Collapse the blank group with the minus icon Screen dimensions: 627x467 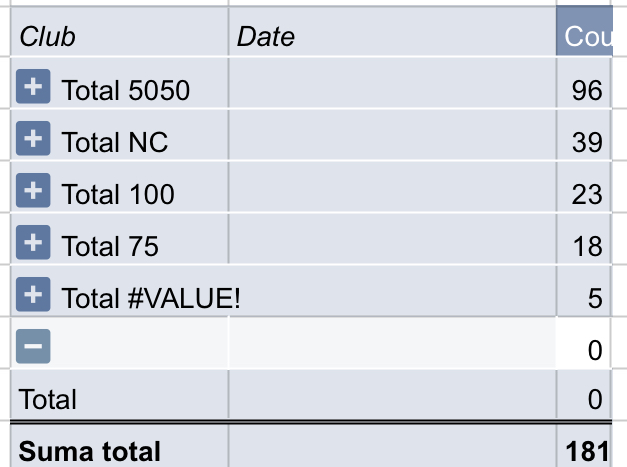click(x=33, y=346)
